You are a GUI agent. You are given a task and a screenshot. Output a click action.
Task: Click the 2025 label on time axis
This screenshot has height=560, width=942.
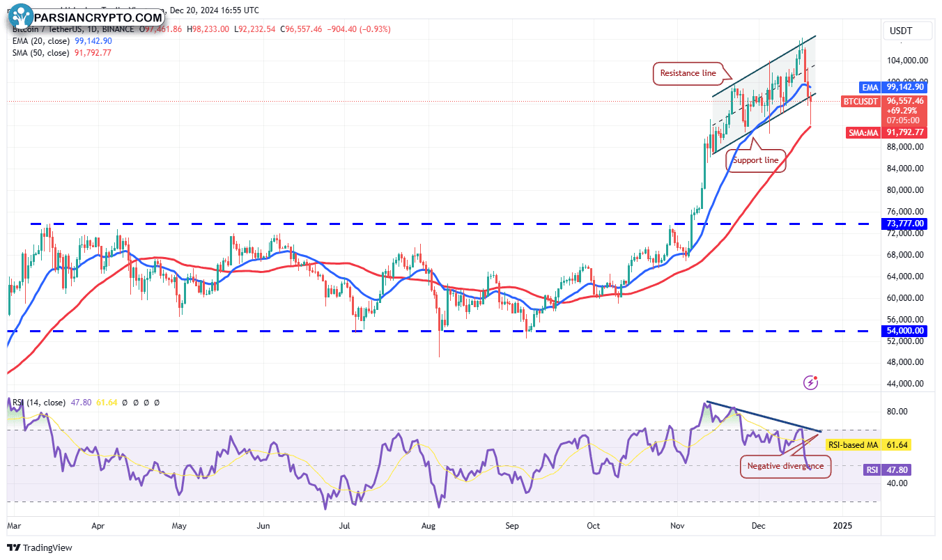tap(842, 525)
